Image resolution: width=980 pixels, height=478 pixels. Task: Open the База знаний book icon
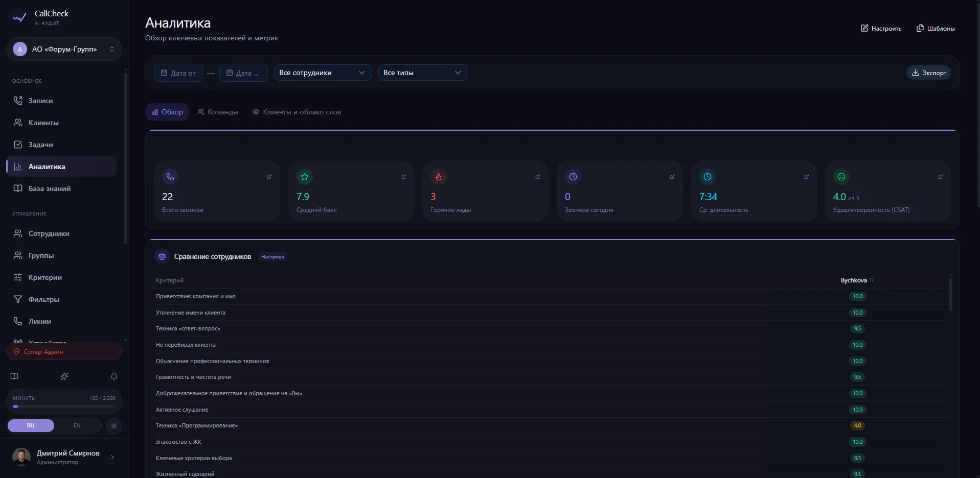click(x=18, y=188)
